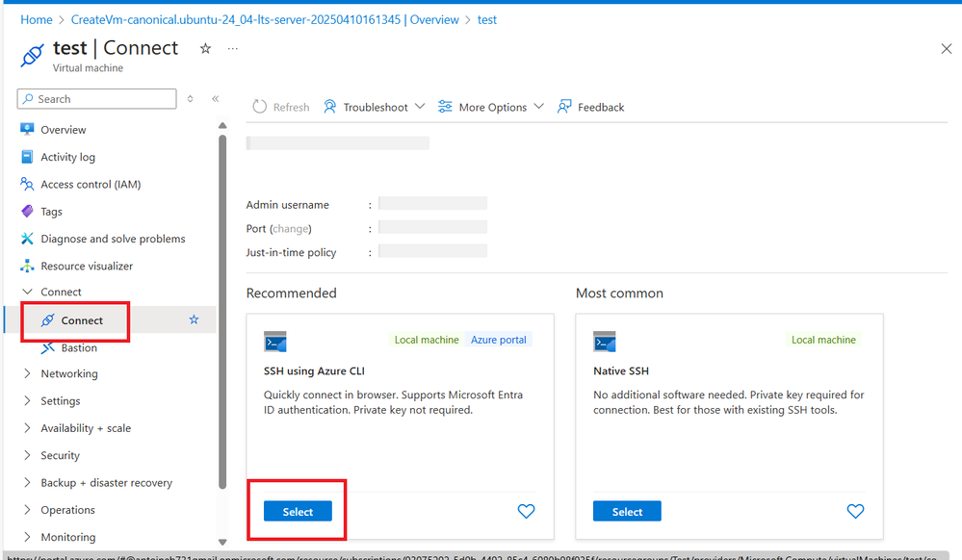Open Overview in the sidebar menu
Screen dimensions: 962x560
(64, 130)
